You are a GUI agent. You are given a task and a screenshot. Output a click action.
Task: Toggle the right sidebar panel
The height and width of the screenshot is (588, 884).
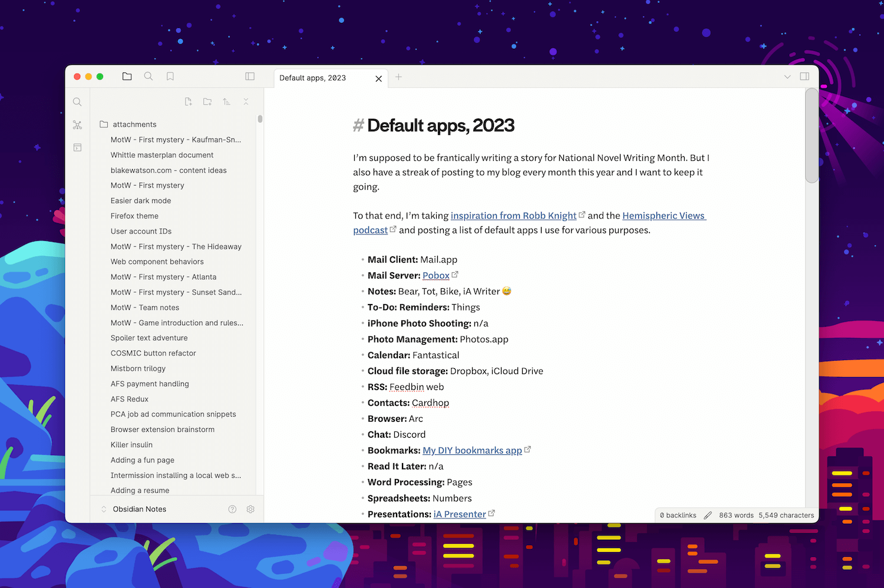point(804,77)
